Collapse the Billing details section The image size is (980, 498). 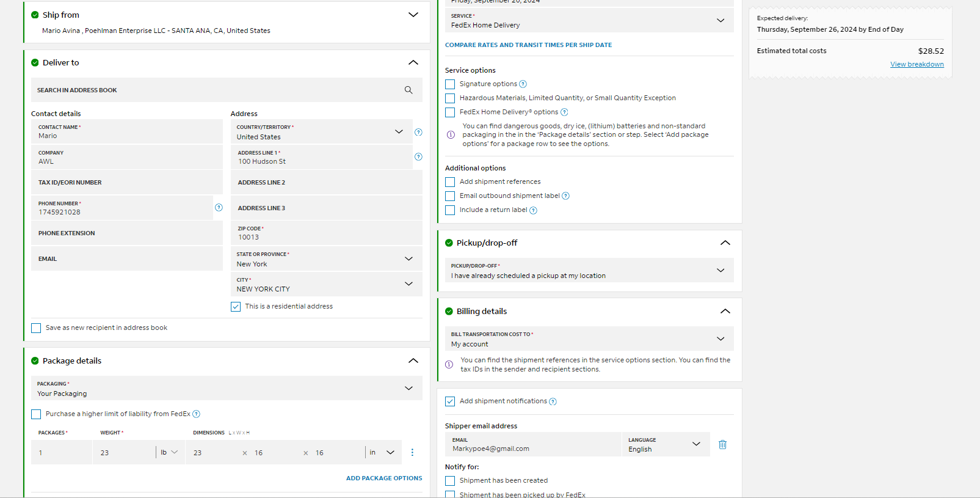[x=725, y=311]
